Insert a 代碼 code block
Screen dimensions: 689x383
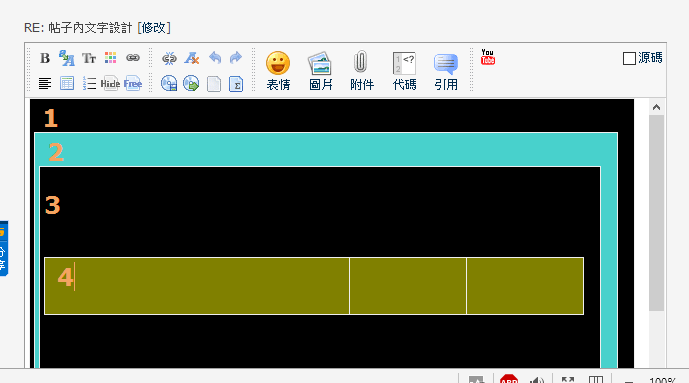pyautogui.click(x=404, y=71)
